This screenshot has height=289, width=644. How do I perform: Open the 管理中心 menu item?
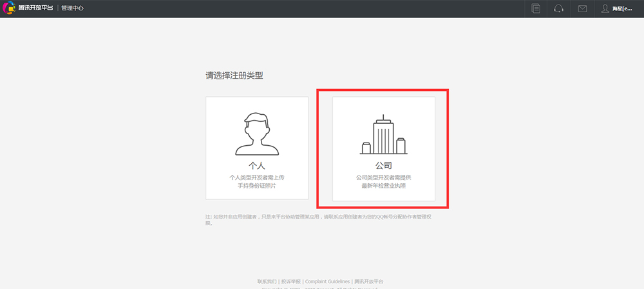(x=72, y=8)
